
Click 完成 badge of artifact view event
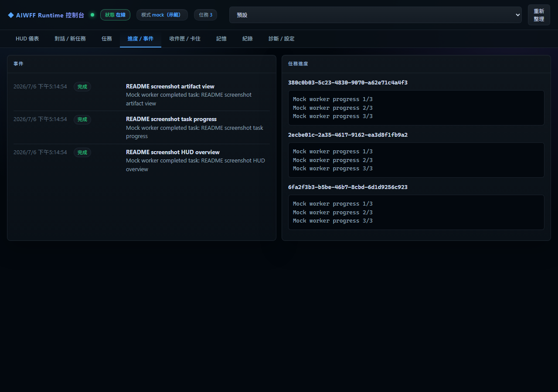[x=82, y=87]
